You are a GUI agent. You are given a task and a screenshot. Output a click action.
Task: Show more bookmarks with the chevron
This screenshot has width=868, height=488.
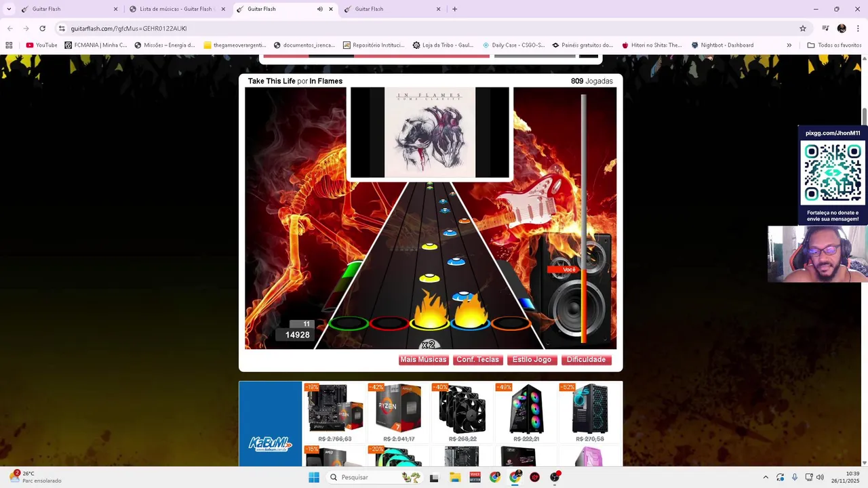[x=789, y=45]
